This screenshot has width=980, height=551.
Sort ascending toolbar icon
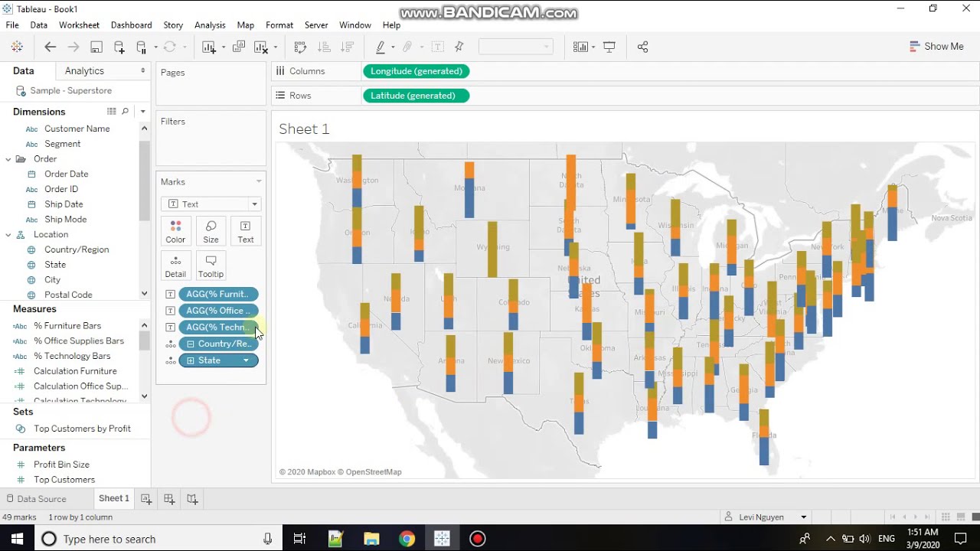click(x=324, y=47)
